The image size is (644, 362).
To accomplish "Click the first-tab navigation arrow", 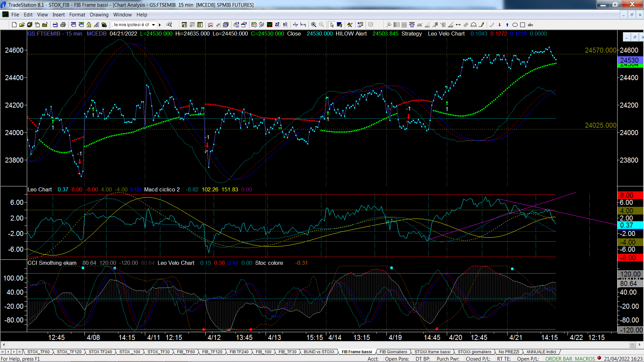I will [x=3, y=352].
